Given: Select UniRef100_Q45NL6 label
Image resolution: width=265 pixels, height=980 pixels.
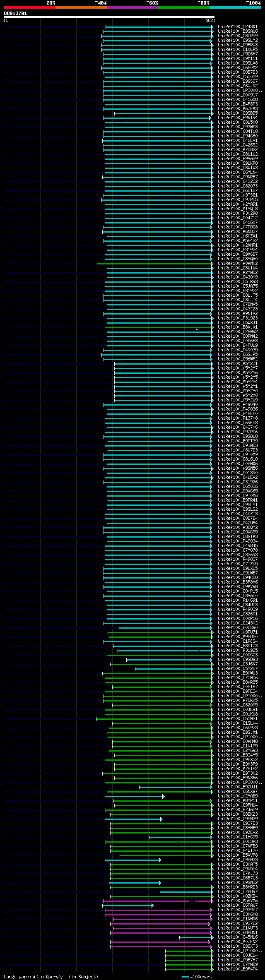Looking at the screenshot, I should pyautogui.click(x=238, y=937).
